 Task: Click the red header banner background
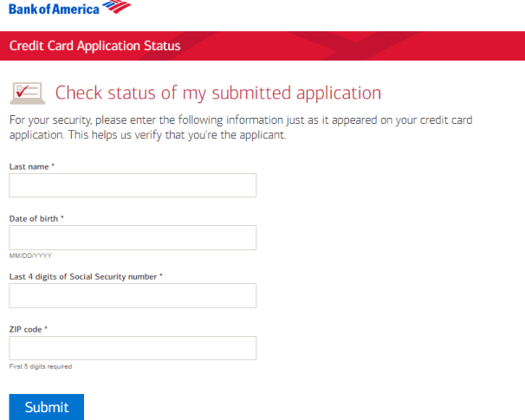[334, 46]
